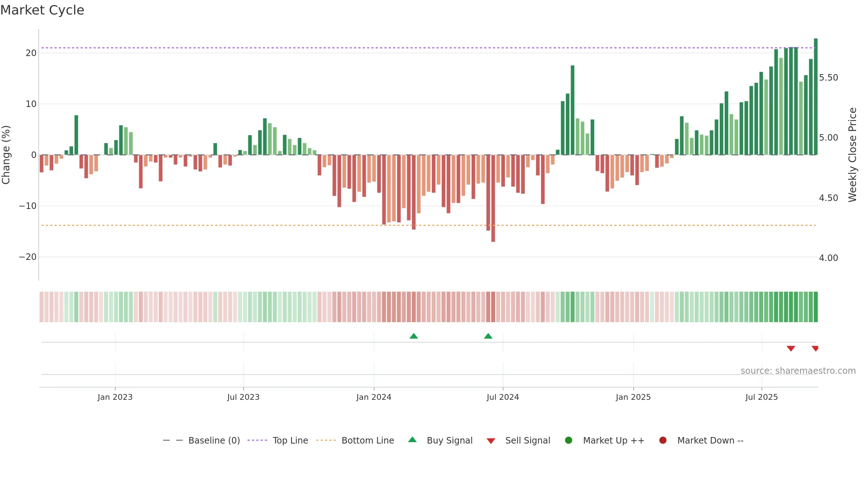
Task: Toggle the Sell Signal legend entry
Action: tap(519, 440)
